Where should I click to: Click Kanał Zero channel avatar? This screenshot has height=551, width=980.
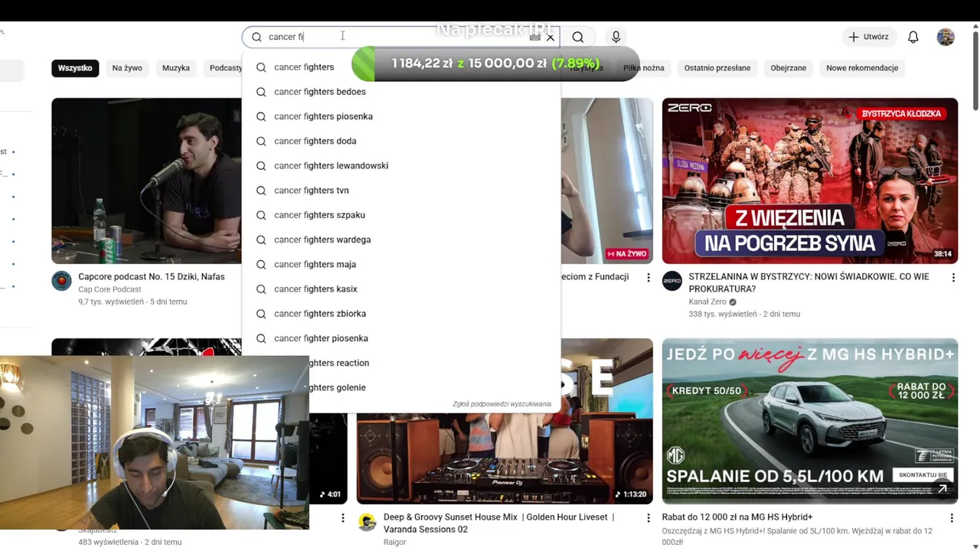click(x=672, y=281)
